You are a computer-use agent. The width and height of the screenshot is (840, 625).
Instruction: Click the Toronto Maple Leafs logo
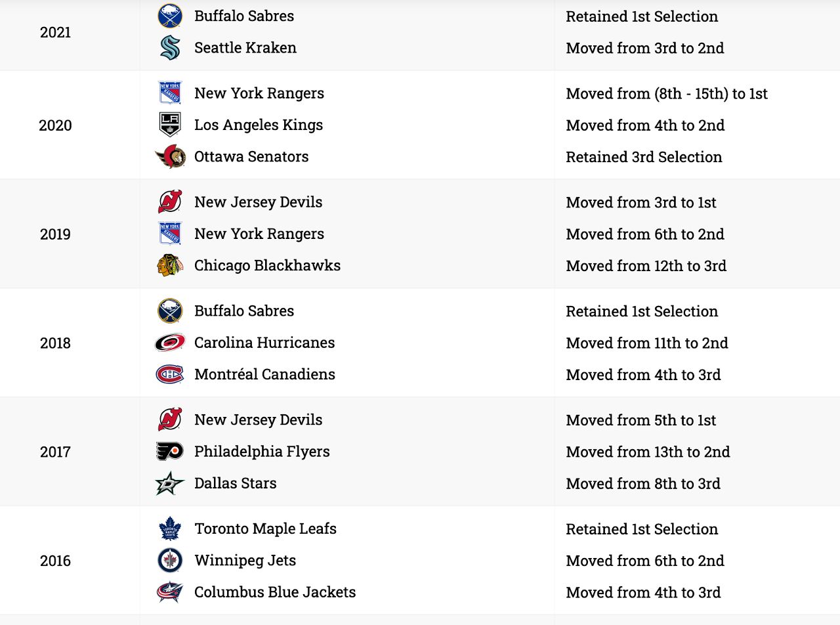170,529
